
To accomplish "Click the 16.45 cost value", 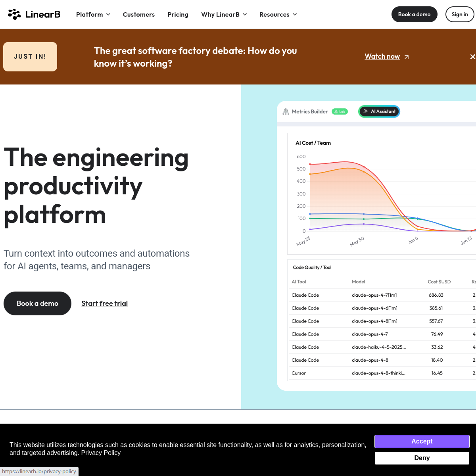I will tap(437, 373).
